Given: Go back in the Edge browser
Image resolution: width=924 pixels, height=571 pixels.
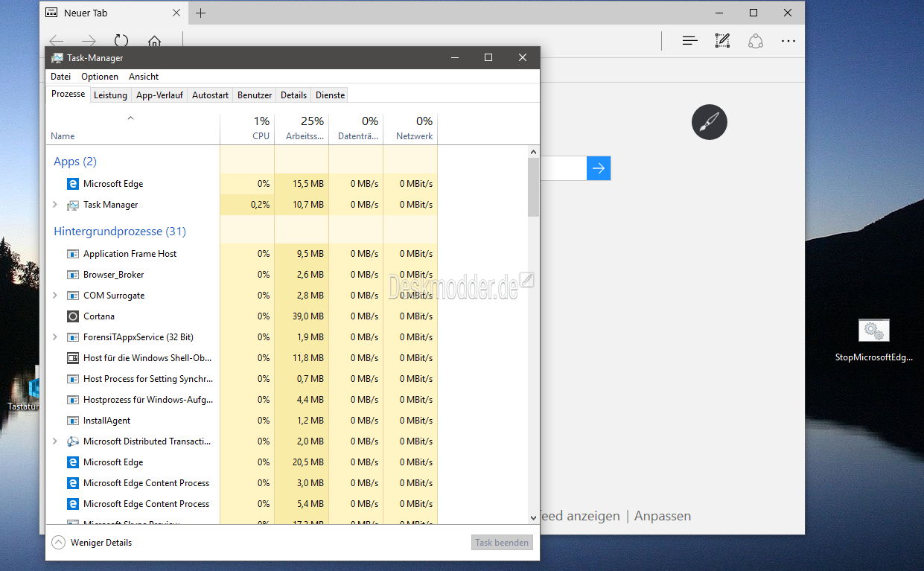Looking at the screenshot, I should tap(56, 41).
